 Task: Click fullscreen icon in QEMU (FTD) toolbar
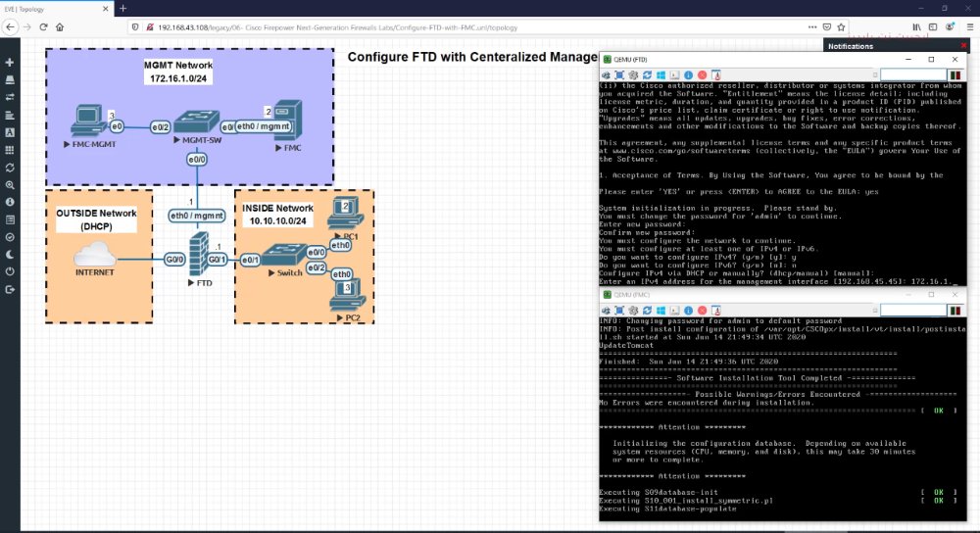619,75
